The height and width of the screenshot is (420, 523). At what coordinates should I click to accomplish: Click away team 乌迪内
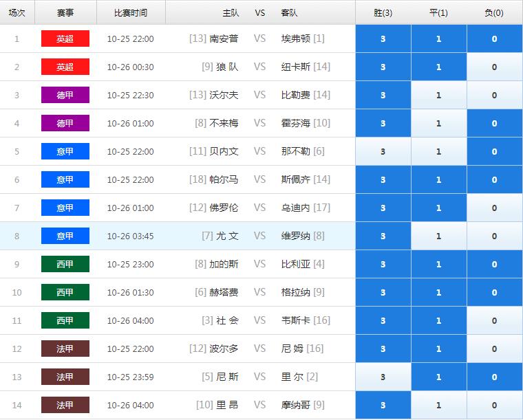296,208
